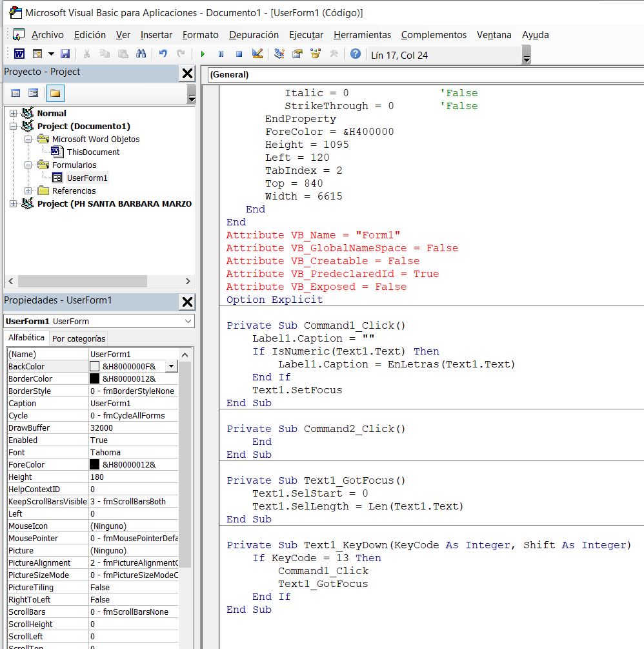Expand the Normal project node
Screen dimensions: 644x649
14,114
